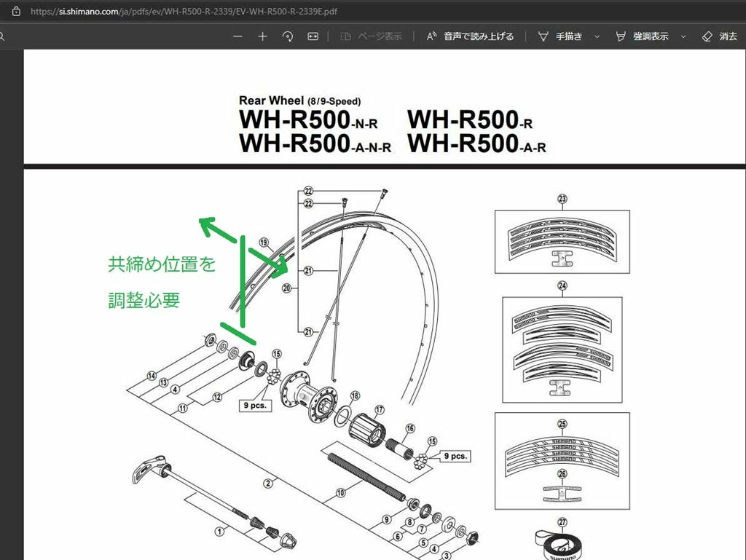Select the 強調表示 highlight tool
This screenshot has height=560, width=746.
tap(642, 36)
